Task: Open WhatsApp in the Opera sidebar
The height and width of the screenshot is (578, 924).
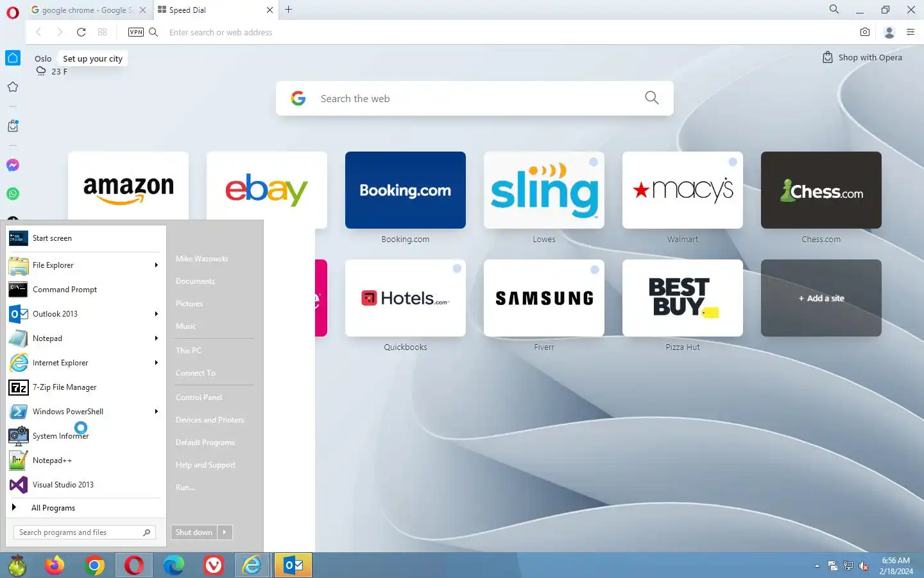Action: pyautogui.click(x=13, y=194)
